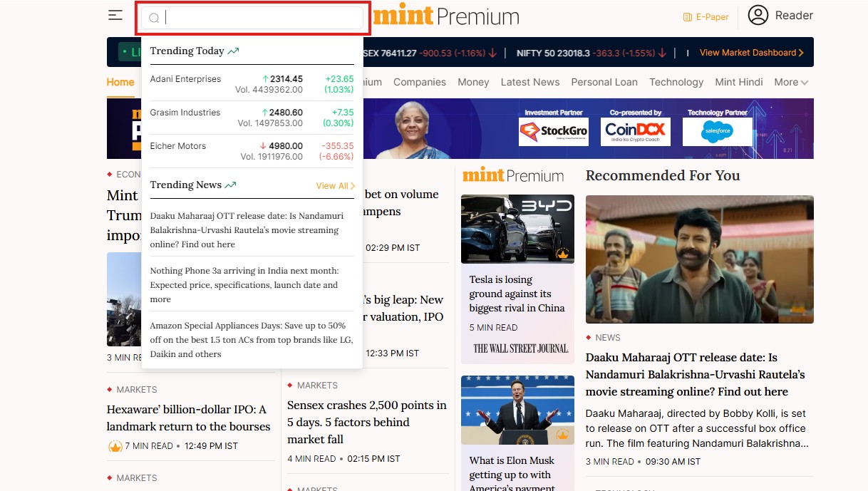This screenshot has height=491, width=868.
Task: Open the hamburger menu icon
Action: 115,15
